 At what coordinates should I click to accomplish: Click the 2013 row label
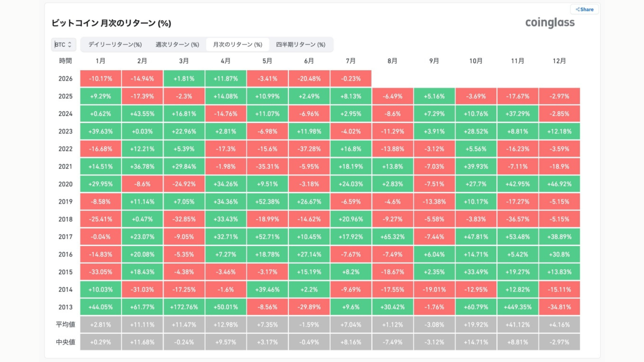(x=66, y=307)
